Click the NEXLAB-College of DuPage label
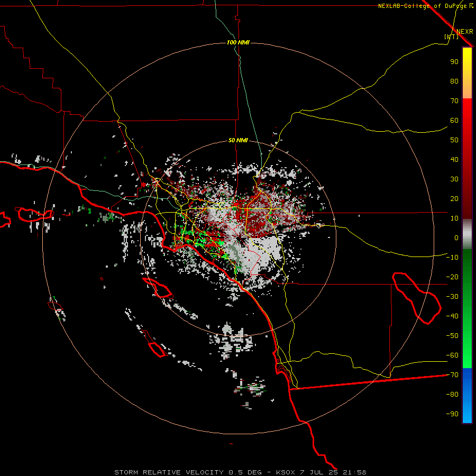The height and width of the screenshot is (476, 476). [x=425, y=6]
